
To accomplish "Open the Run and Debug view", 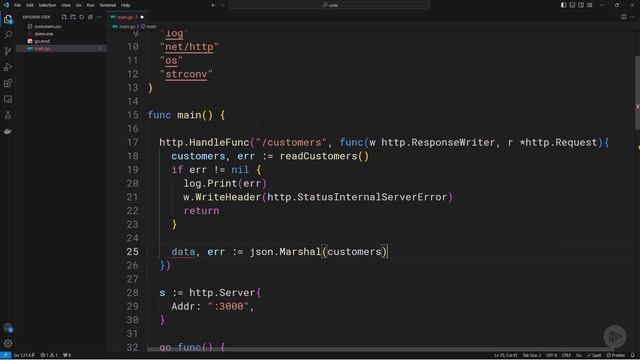I will [8, 67].
